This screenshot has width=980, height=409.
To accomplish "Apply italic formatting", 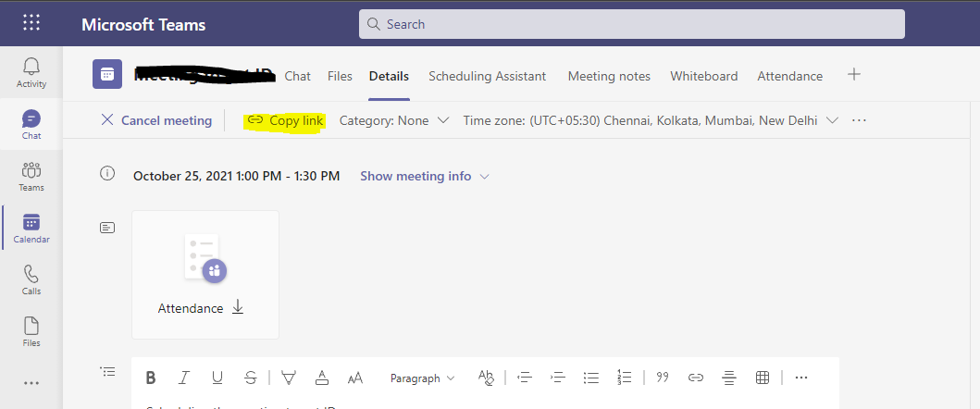I will point(184,378).
